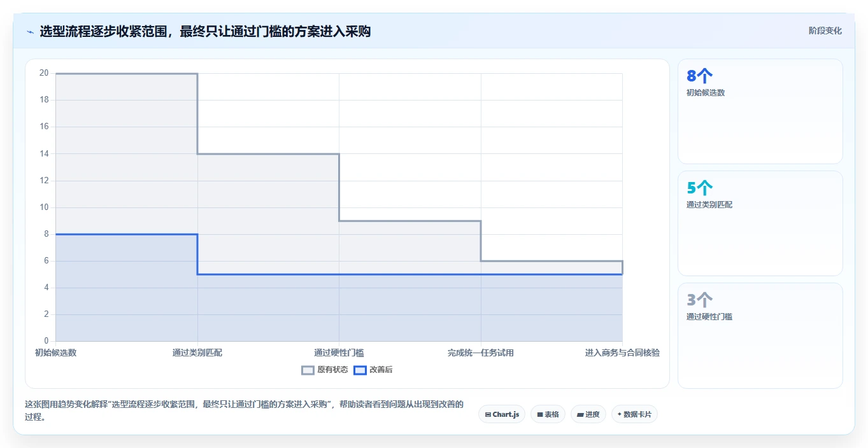Click the 通过类别匹配 x-axis label
Screen dimensions: 868x448
(197, 353)
